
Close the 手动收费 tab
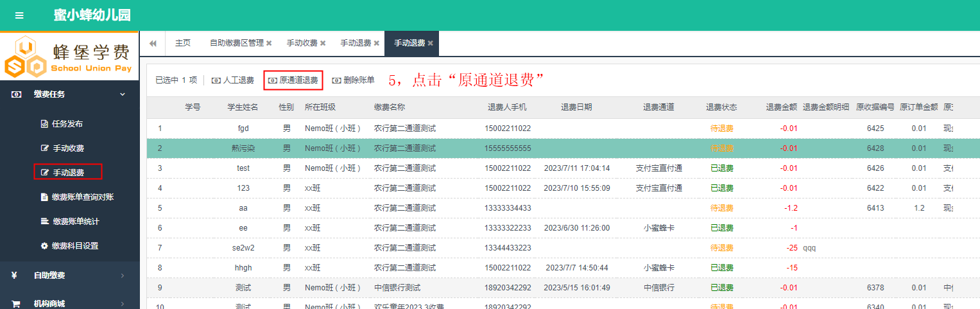click(x=323, y=44)
